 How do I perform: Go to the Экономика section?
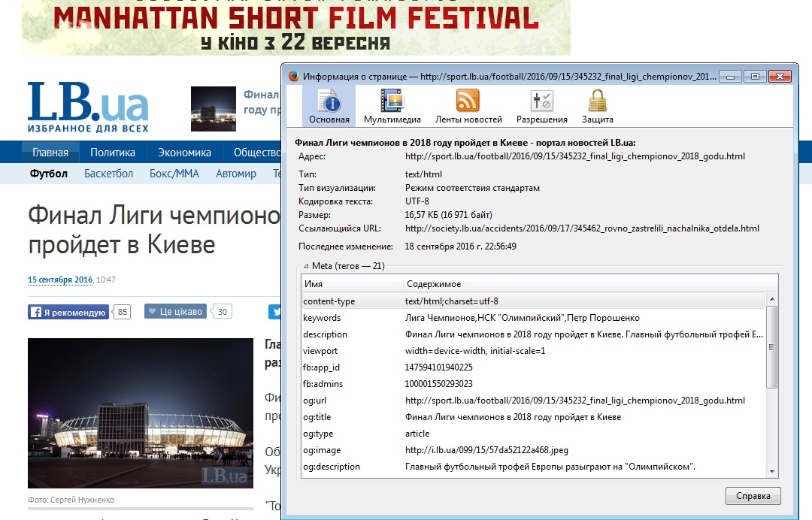point(184,153)
